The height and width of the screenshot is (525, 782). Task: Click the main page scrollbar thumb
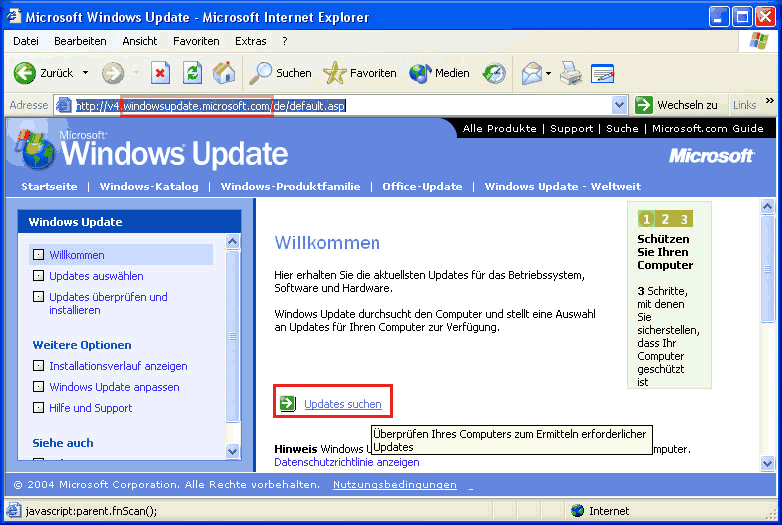pyautogui.click(x=767, y=269)
